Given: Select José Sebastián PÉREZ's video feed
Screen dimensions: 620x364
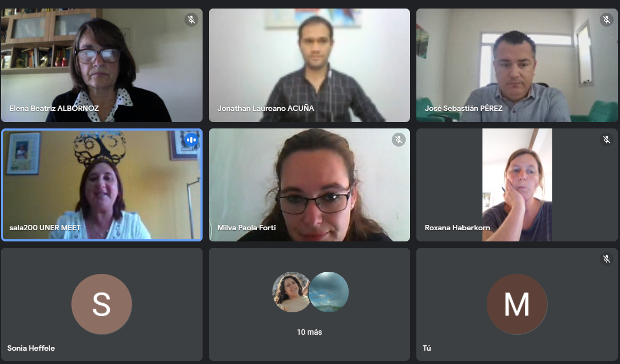Looking at the screenshot, I should click(x=517, y=65).
